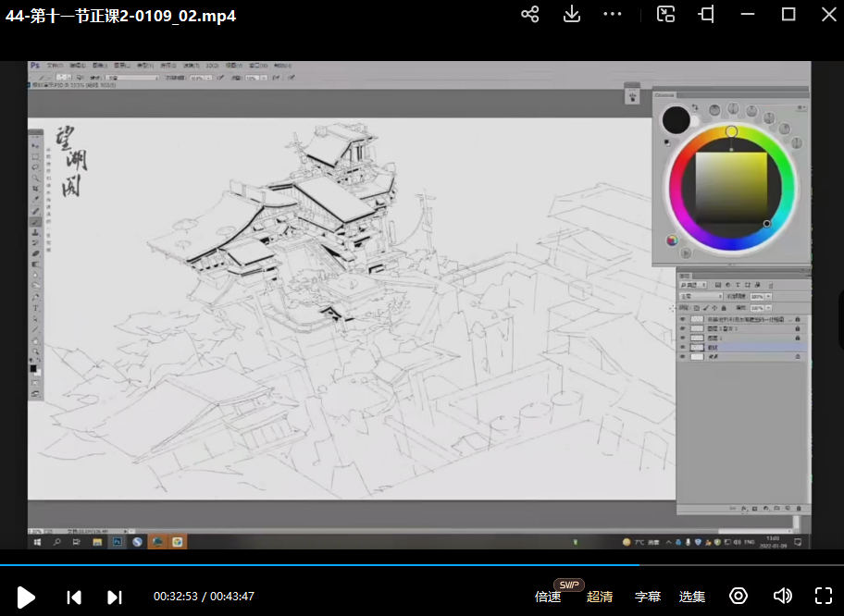This screenshot has width=844, height=616.
Task: Open the 倍速 playback speed menu
Action: click(548, 597)
